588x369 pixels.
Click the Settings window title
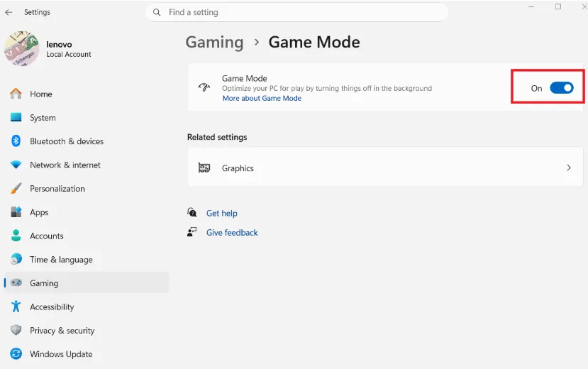(x=37, y=12)
